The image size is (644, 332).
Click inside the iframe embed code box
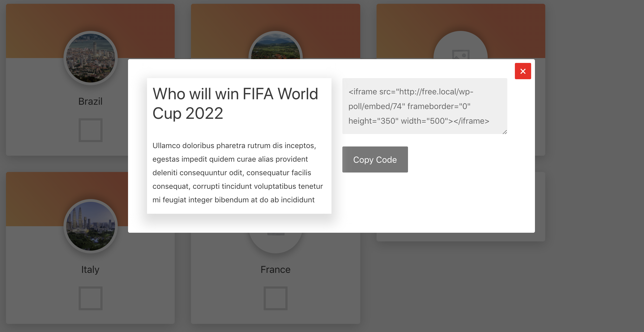pyautogui.click(x=424, y=106)
